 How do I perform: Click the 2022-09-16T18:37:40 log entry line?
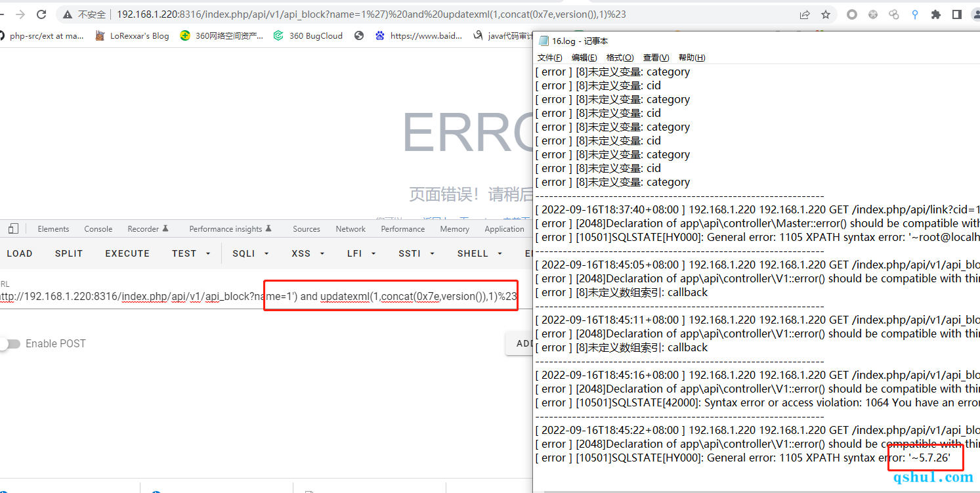757,210
